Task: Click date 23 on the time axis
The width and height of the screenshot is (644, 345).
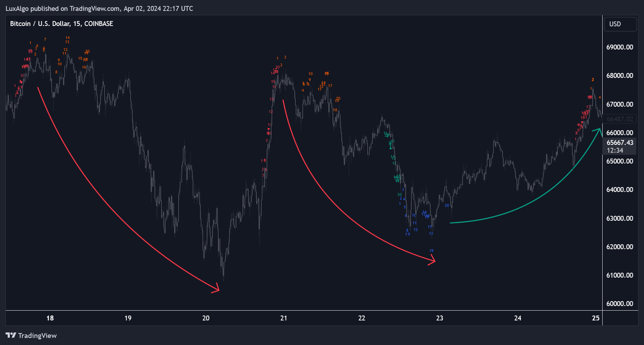Action: [440, 318]
